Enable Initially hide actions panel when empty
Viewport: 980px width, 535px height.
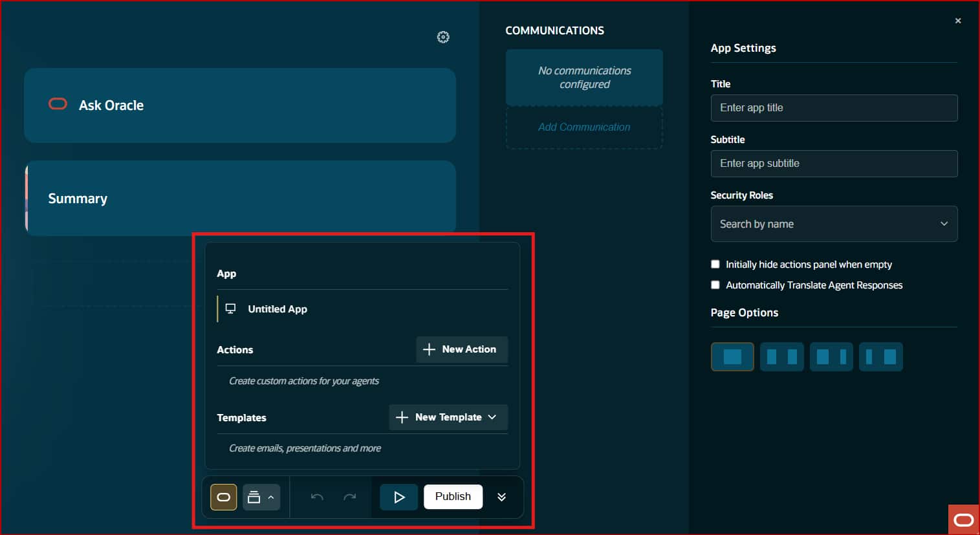[x=715, y=264]
